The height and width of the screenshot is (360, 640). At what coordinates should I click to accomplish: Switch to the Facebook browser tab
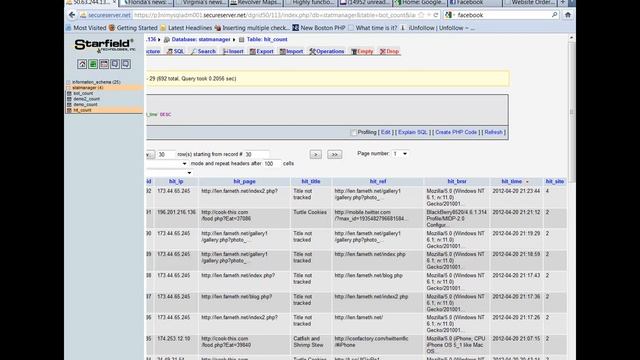[x=475, y=3]
